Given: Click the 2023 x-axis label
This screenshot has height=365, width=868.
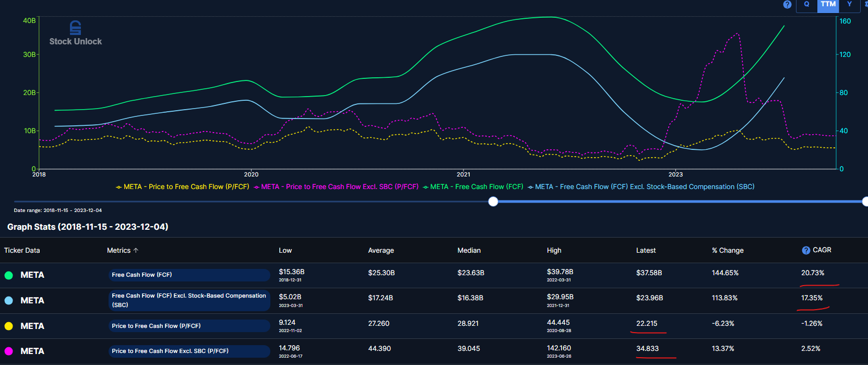Looking at the screenshot, I should pos(675,174).
